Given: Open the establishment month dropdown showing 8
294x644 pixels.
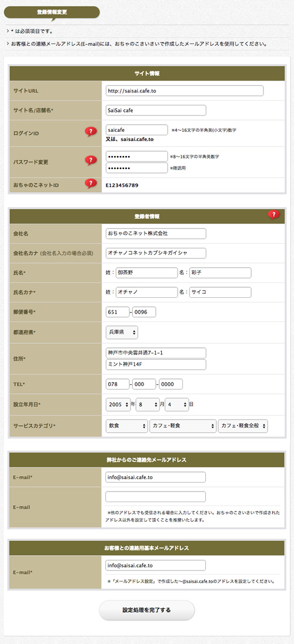Looking at the screenshot, I should click(148, 404).
